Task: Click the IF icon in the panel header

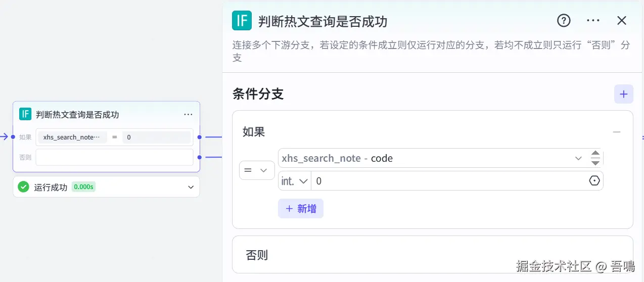Action: [x=242, y=21]
